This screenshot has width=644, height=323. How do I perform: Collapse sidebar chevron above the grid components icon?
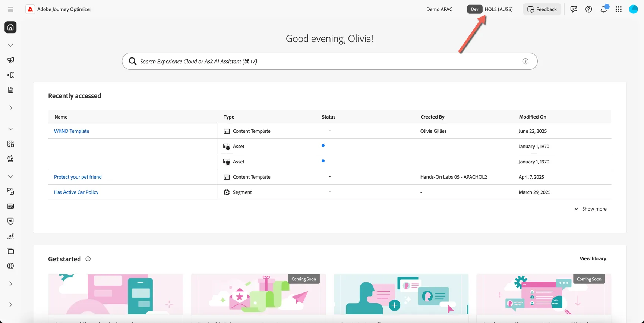10,129
